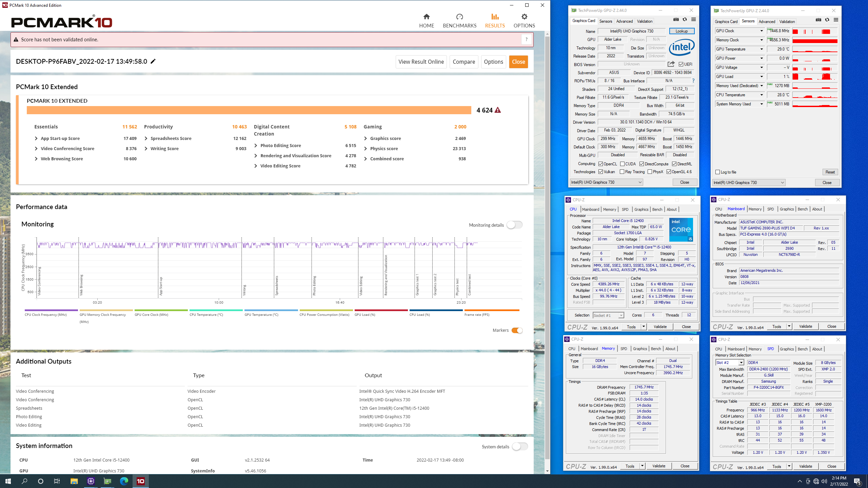Switch to Sensors tab in GPU-Z Graphics Card window
Screen dimensions: 868x488
click(606, 21)
